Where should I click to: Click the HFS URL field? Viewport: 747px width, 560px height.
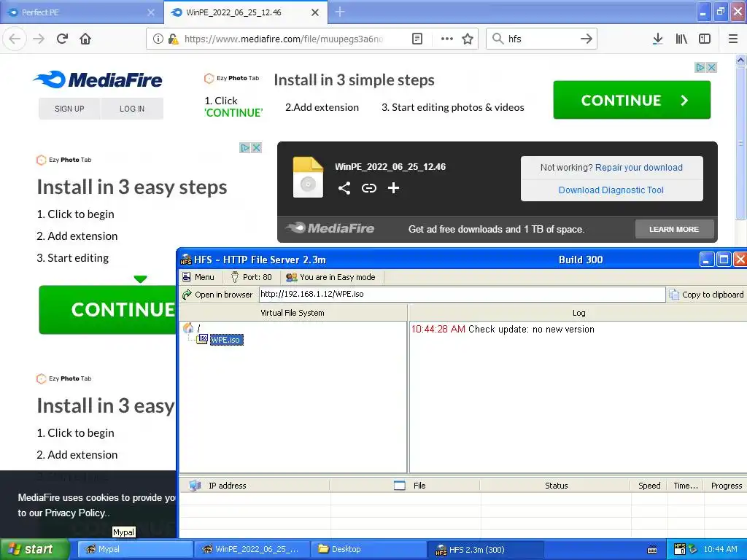462,295
